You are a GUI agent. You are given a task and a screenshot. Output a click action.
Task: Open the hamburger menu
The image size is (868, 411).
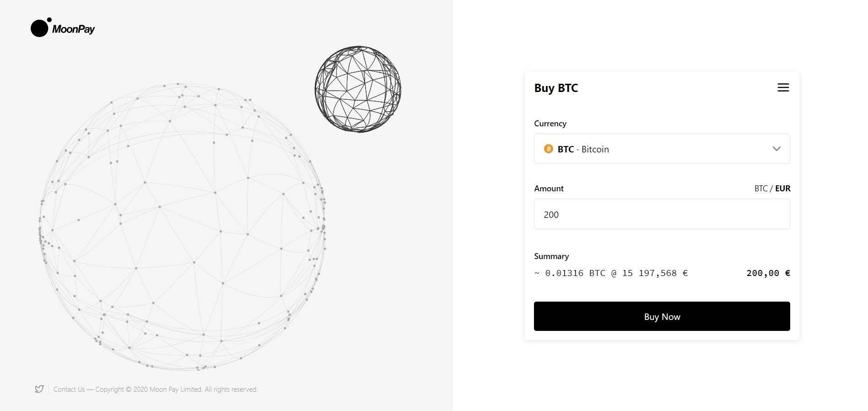pos(783,87)
